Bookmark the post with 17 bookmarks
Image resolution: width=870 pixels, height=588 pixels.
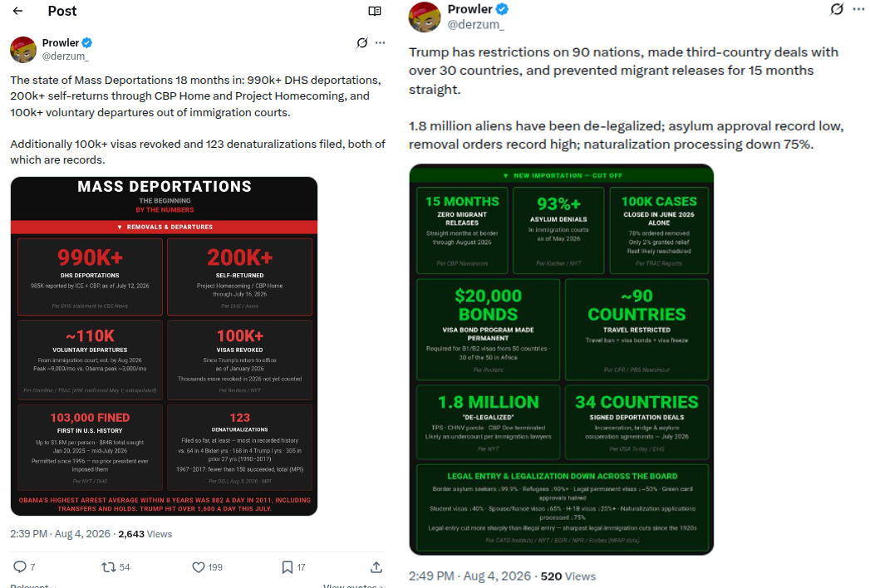coord(293,567)
